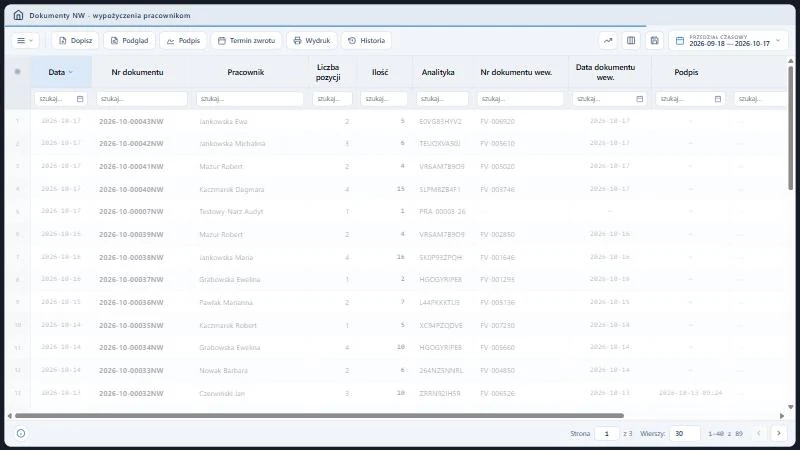Set return date via Termin zwrotu
The height and width of the screenshot is (450, 800).
tap(246, 40)
